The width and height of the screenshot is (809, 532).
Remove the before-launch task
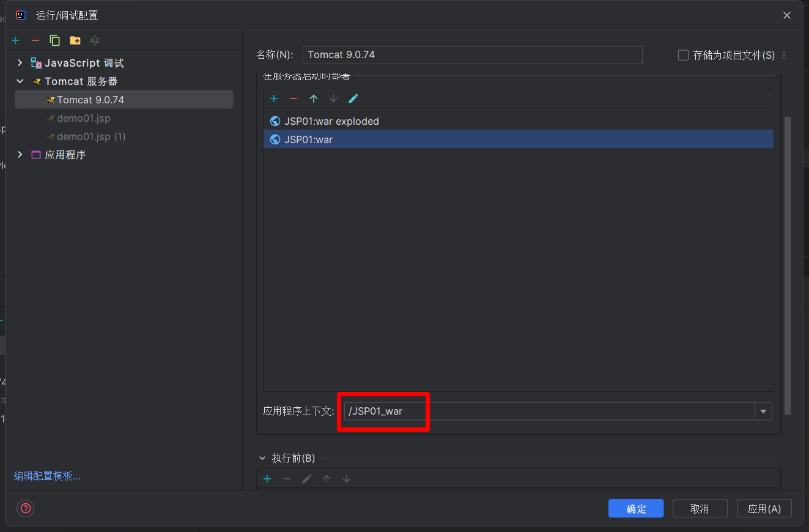287,479
